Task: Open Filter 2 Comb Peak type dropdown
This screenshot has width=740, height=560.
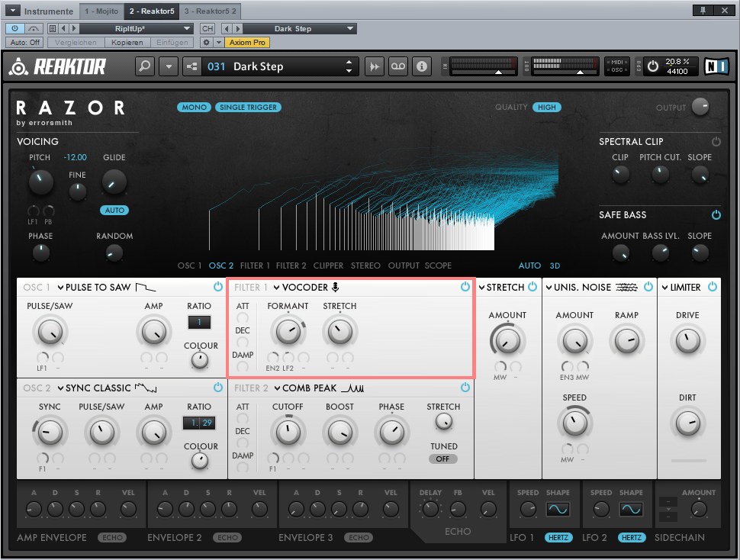Action: (x=278, y=388)
